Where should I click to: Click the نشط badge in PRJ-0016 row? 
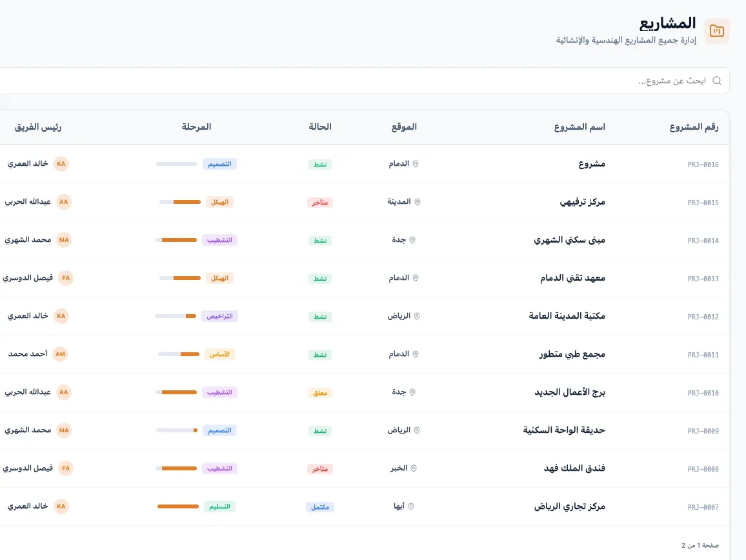[319, 164]
